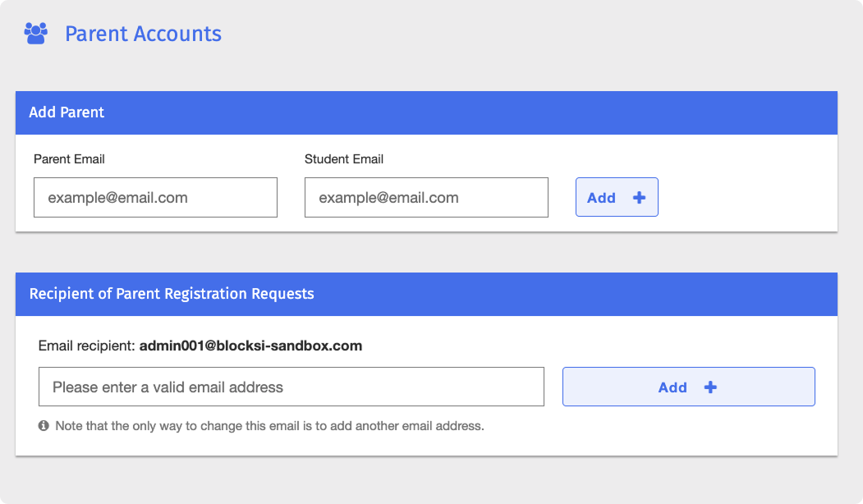Click the word 'Add' next to Student Email field
This screenshot has width=863, height=504.
[601, 198]
